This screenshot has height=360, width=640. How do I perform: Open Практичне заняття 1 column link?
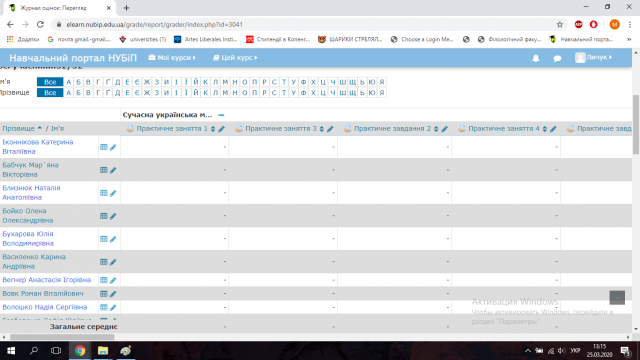click(x=172, y=129)
